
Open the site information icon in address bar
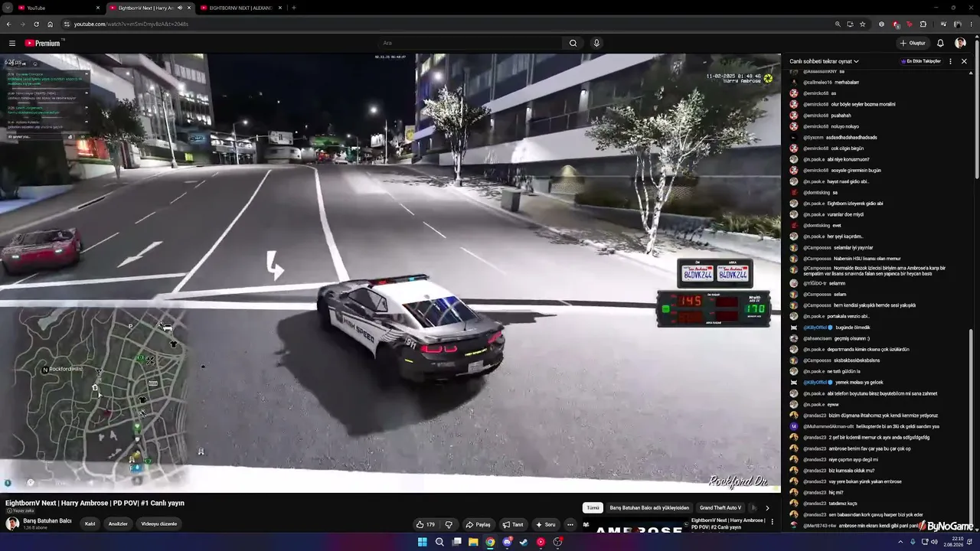(x=67, y=24)
